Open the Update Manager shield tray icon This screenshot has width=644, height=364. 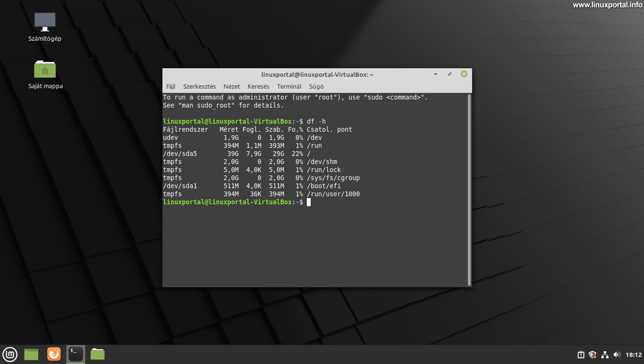point(592,354)
